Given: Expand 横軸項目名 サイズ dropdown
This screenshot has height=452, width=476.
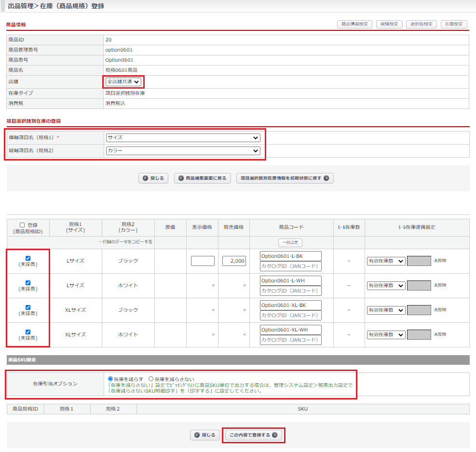Looking at the screenshot, I should point(183,138).
